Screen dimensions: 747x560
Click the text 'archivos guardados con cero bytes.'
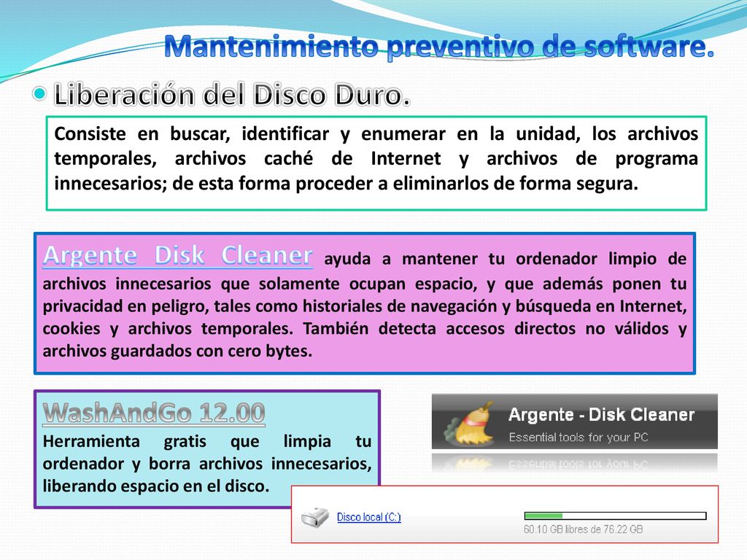point(177,351)
